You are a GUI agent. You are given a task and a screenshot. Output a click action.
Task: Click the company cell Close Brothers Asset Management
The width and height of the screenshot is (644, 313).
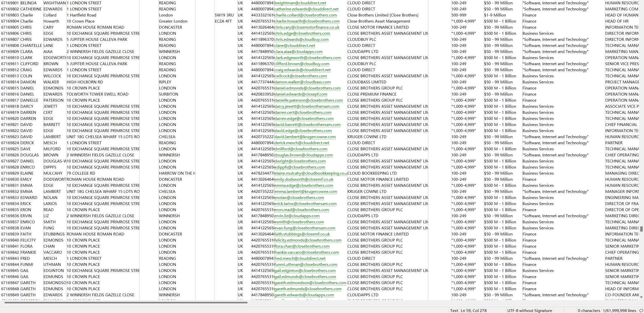click(x=379, y=21)
